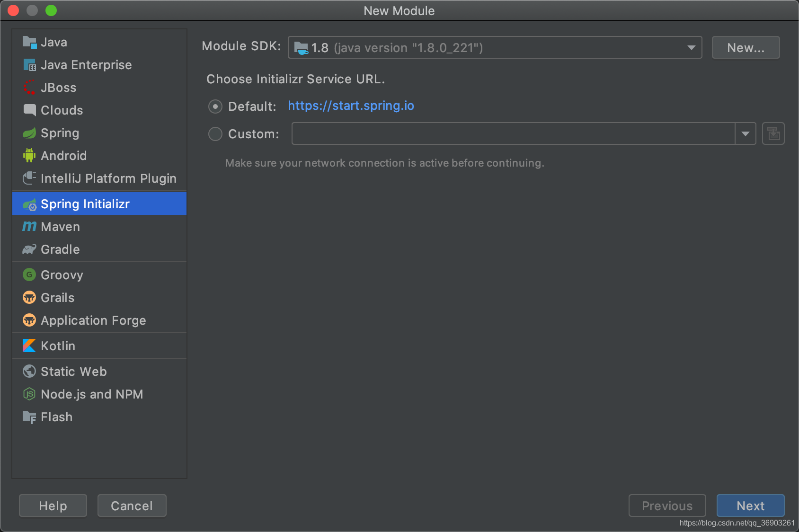799x532 pixels.
Task: Pick Kotlin module type
Action: pos(99,346)
